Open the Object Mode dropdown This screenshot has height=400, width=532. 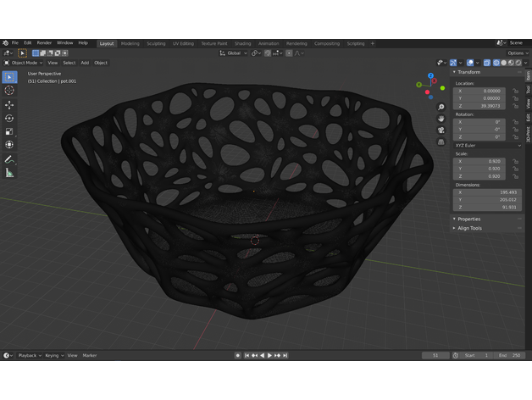pos(23,63)
